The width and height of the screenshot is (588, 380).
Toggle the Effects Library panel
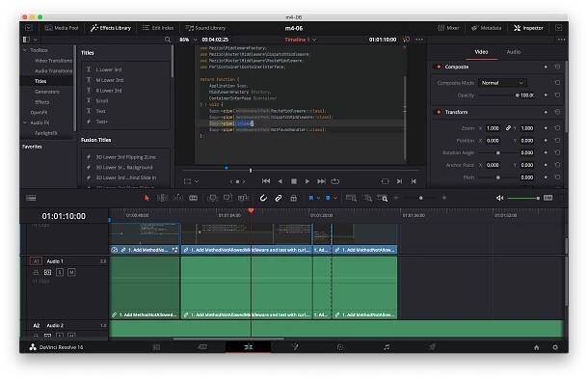coord(111,28)
